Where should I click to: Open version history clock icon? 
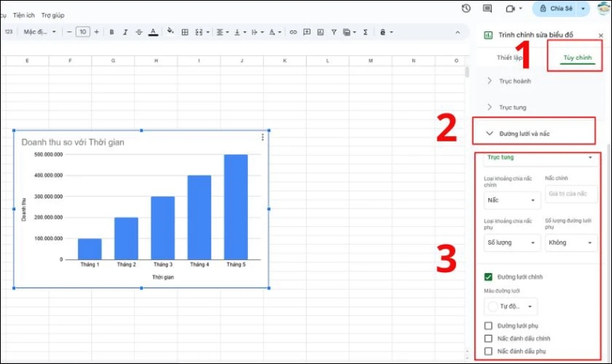tap(467, 8)
